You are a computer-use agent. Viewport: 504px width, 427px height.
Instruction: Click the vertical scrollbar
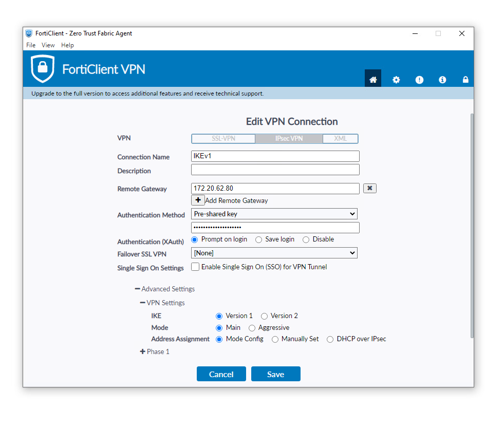point(472,225)
